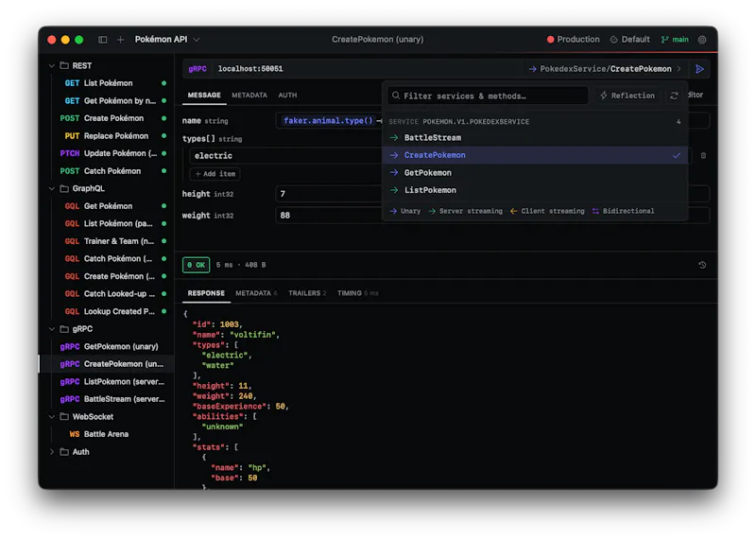Click the search icon in filter field
This screenshot has width=756, height=540.
click(396, 96)
